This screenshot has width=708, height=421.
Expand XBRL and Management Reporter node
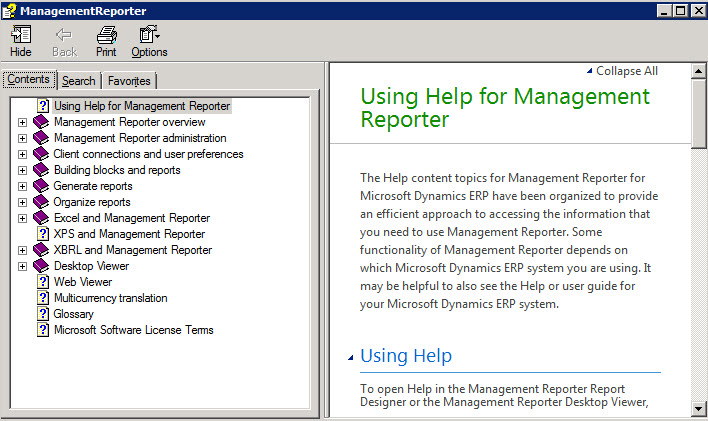click(x=22, y=250)
